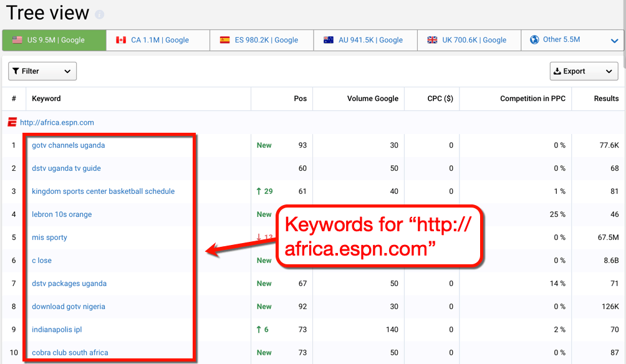Click the globe icon in Other tab
Screen dimensions: 626x364
point(534,40)
